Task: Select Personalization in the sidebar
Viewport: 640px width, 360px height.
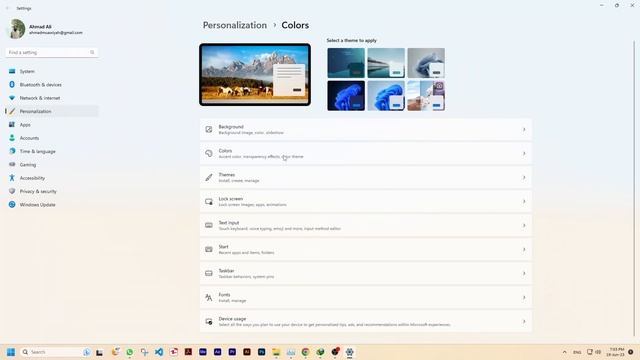Action: pos(52,111)
